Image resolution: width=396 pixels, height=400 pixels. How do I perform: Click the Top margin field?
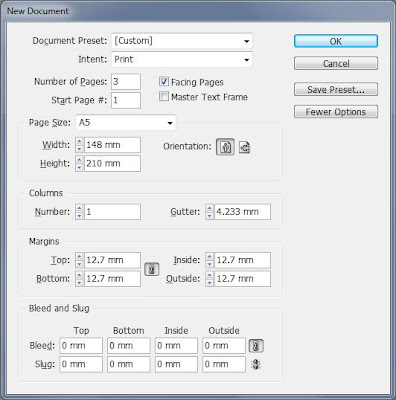coord(112,260)
